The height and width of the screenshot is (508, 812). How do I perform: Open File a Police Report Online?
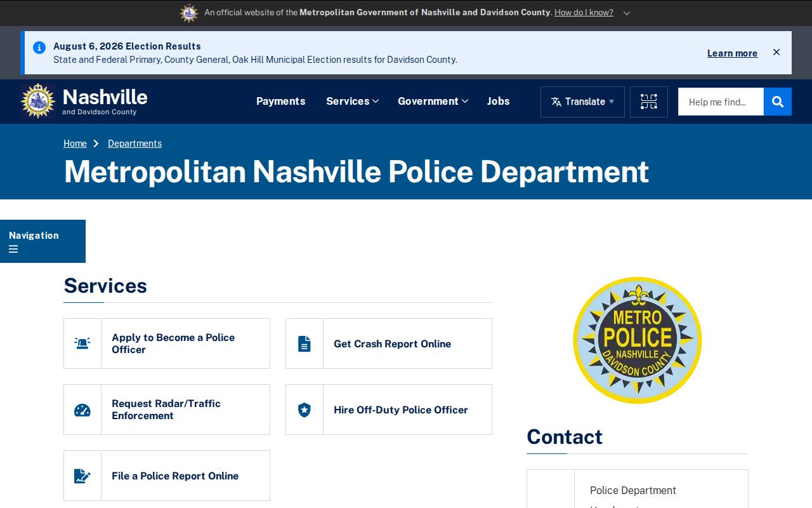tap(167, 476)
